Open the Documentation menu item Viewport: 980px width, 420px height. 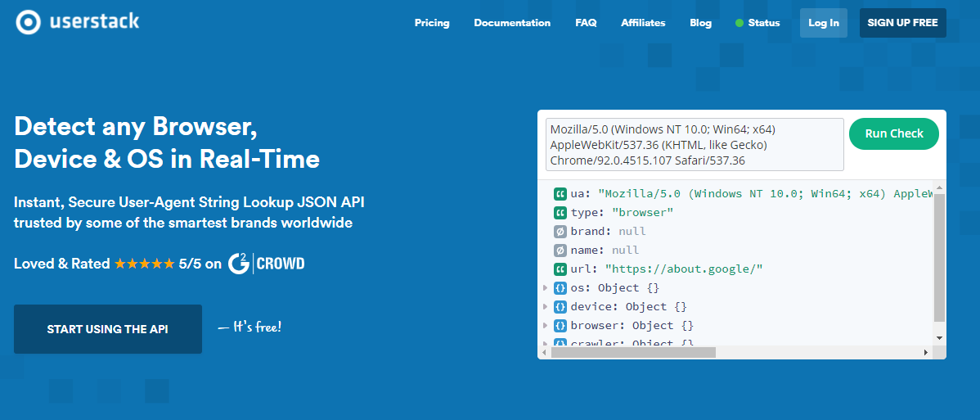pyautogui.click(x=512, y=23)
